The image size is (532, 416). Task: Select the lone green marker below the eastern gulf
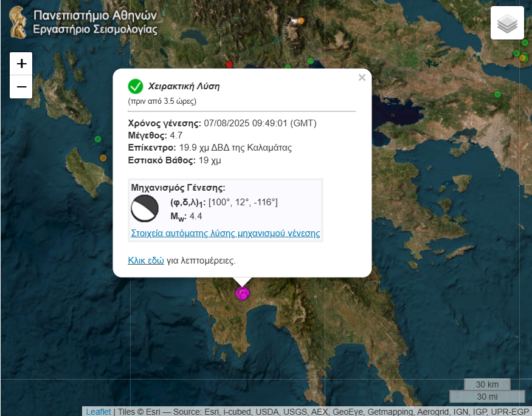(x=497, y=94)
